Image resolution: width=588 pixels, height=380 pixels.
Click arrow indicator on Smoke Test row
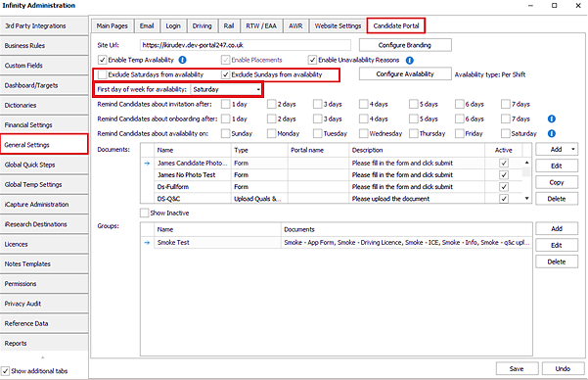pyautogui.click(x=147, y=243)
